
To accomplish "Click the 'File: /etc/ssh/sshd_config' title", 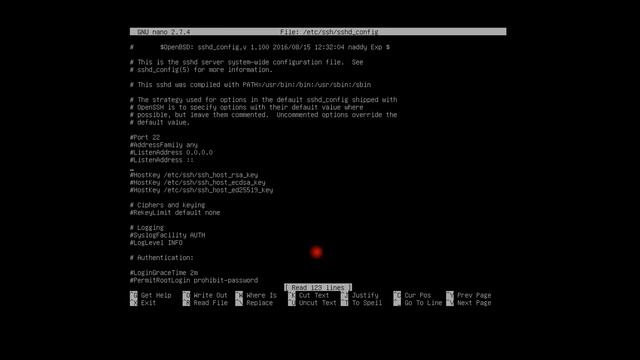I will pyautogui.click(x=329, y=32).
